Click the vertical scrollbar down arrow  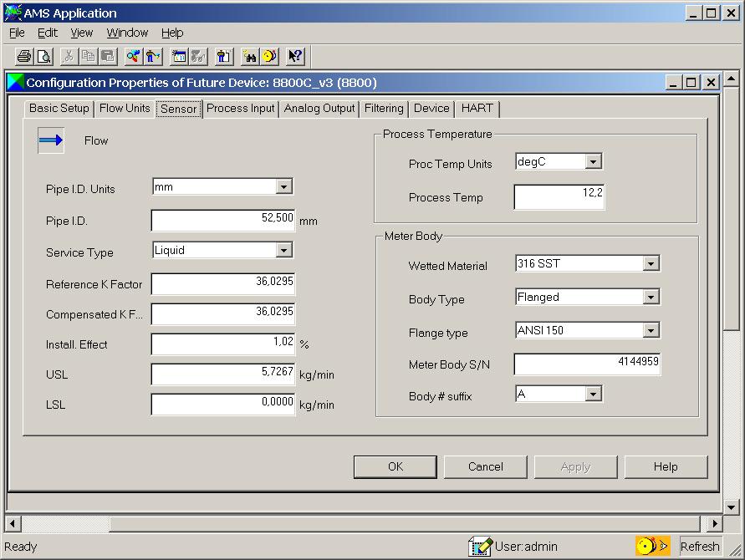(732, 507)
